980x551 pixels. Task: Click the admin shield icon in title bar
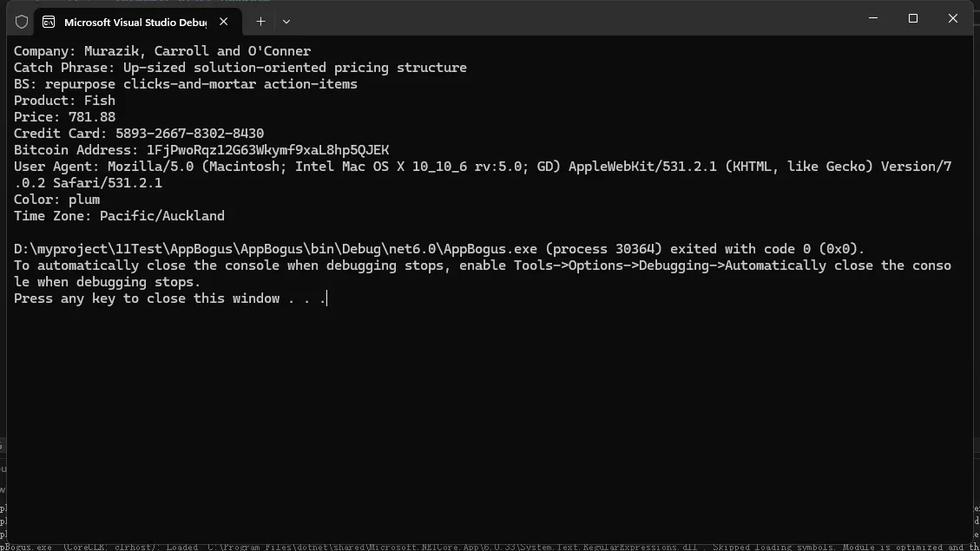[x=22, y=22]
